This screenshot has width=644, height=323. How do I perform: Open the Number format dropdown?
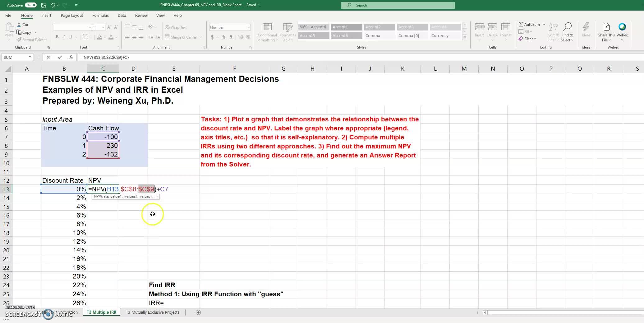click(x=248, y=27)
